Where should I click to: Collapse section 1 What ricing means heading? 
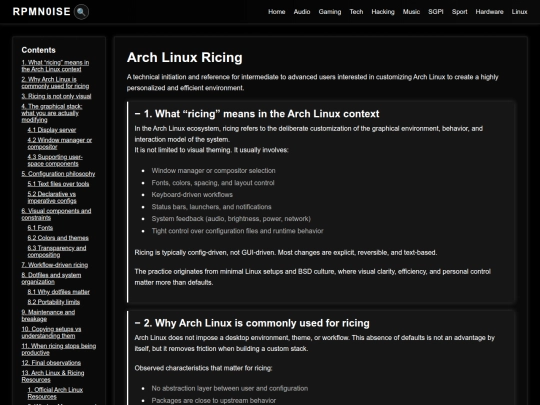point(257,114)
